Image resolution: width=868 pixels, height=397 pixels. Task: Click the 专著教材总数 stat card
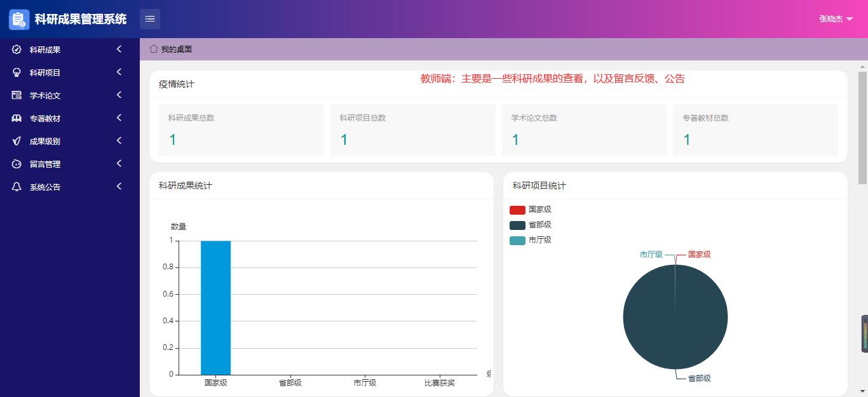pos(756,130)
